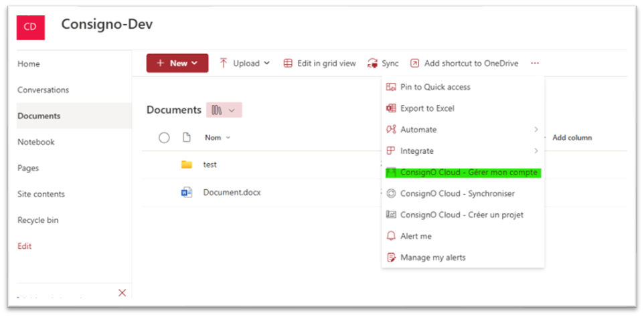Viewport: 644px width, 317px height.
Task: Click the Automate flow icon
Action: pyautogui.click(x=392, y=130)
